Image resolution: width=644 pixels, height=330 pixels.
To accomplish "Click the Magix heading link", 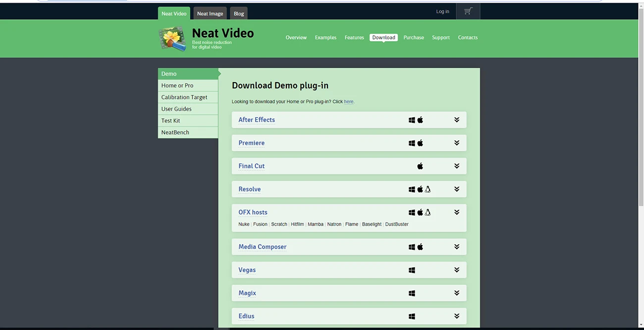I will [247, 293].
